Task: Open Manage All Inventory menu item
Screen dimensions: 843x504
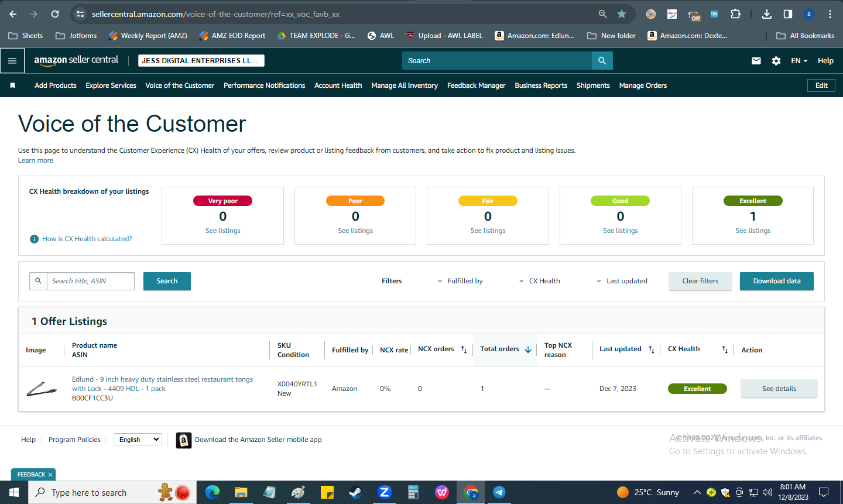Action: (405, 85)
